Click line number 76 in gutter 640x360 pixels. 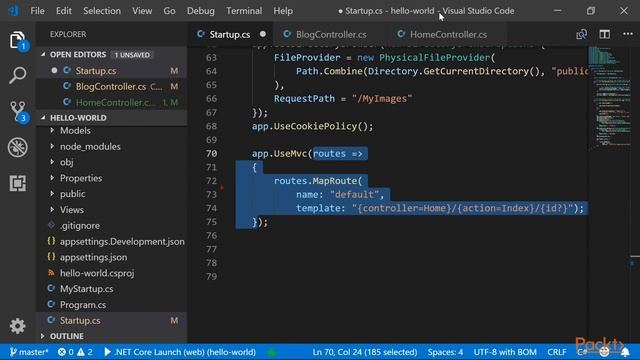(211, 236)
